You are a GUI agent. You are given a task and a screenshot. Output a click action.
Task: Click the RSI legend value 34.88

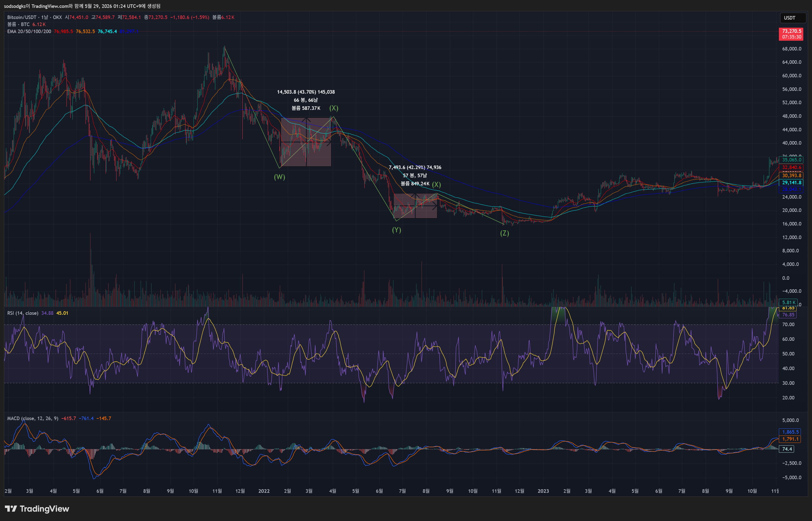coord(48,313)
